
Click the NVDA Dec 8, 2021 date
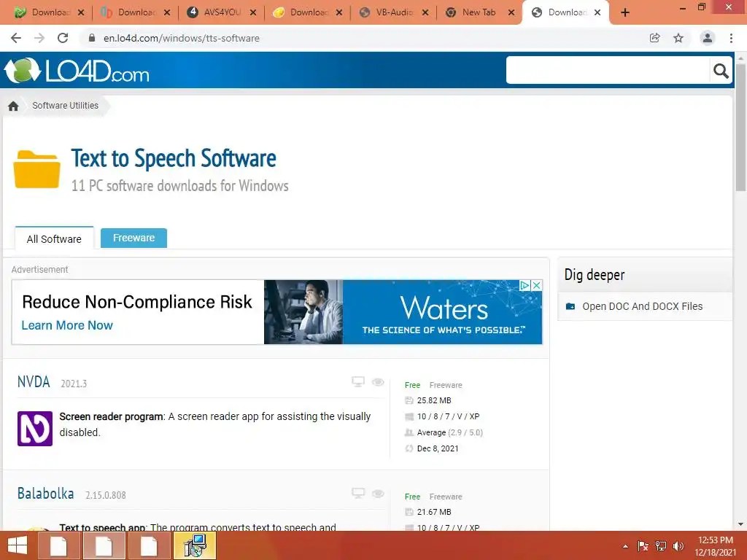(438, 448)
